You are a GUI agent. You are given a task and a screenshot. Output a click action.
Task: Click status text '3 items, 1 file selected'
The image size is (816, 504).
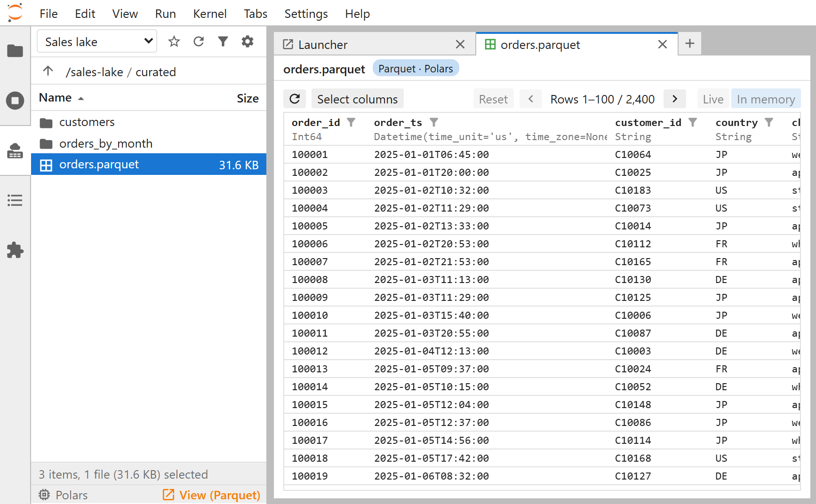coord(123,474)
